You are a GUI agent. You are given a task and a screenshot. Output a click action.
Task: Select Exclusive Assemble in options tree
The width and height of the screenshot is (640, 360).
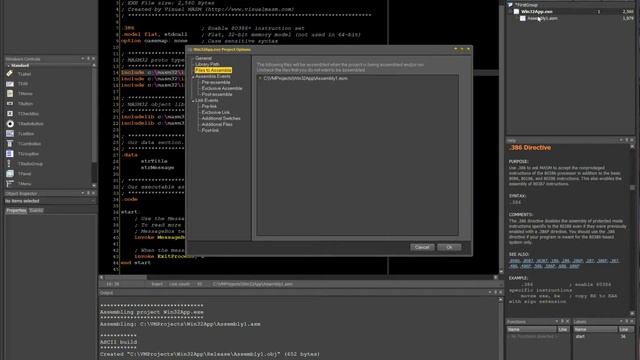pyautogui.click(x=222, y=88)
